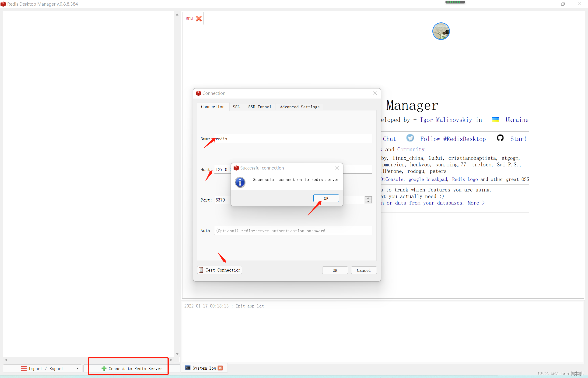Click Connect to Redis Server button
The height and width of the screenshot is (378, 588).
pos(132,368)
